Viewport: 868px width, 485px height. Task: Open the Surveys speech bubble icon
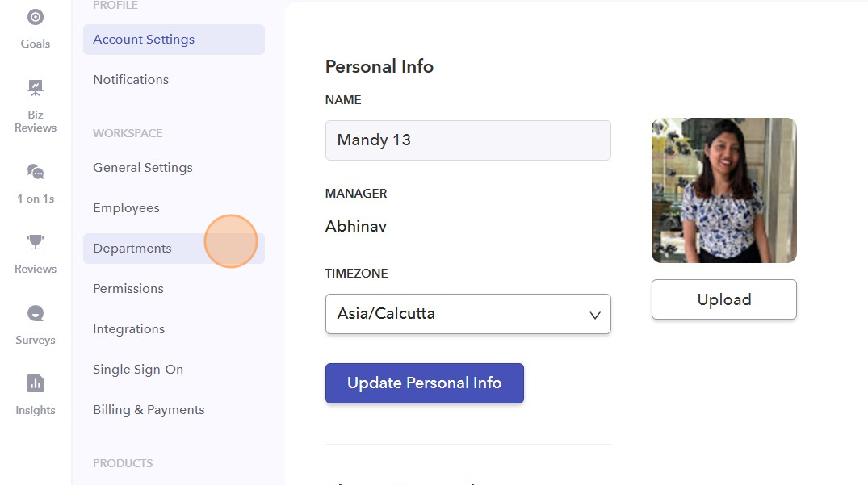point(36,313)
